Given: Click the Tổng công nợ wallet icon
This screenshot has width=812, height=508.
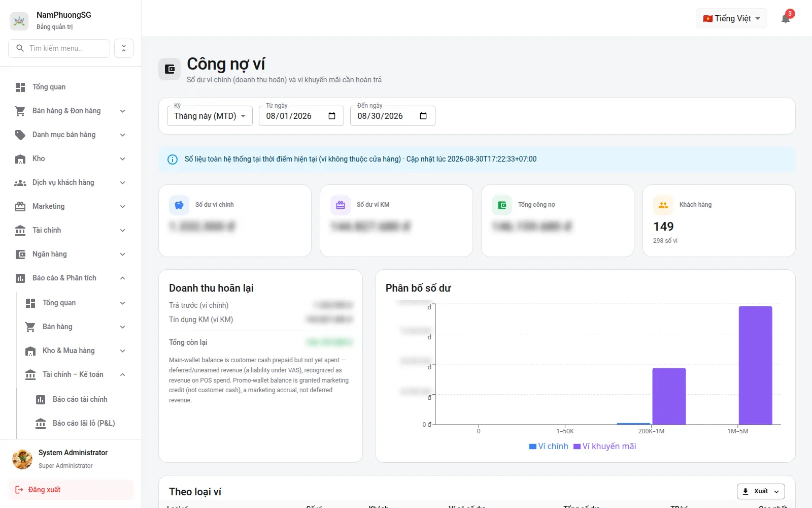Looking at the screenshot, I should [x=502, y=205].
